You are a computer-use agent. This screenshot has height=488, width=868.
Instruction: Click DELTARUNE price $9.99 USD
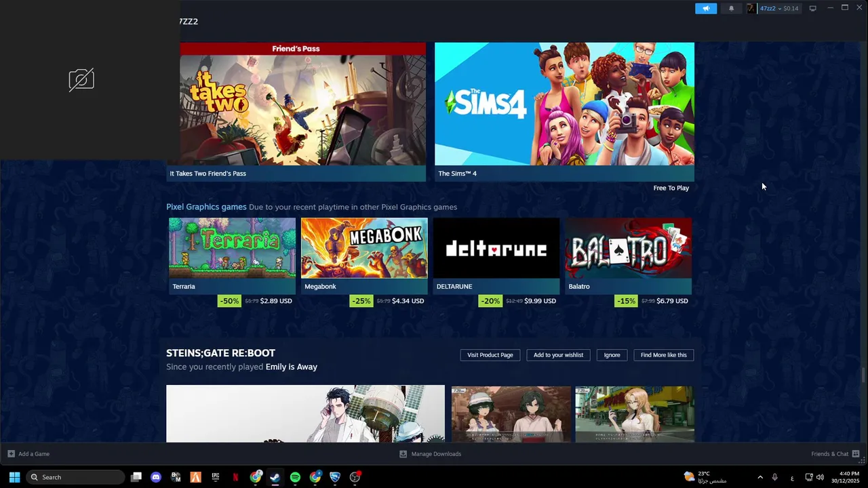click(x=540, y=301)
